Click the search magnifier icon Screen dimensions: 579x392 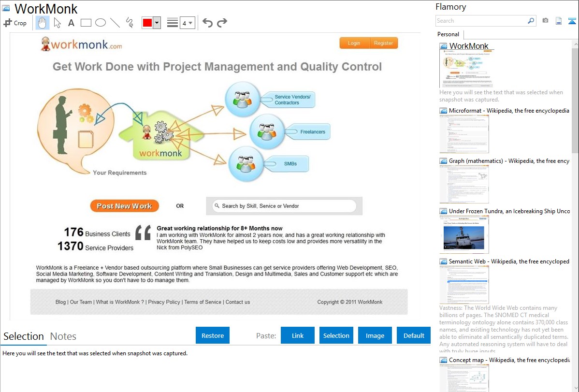point(531,21)
